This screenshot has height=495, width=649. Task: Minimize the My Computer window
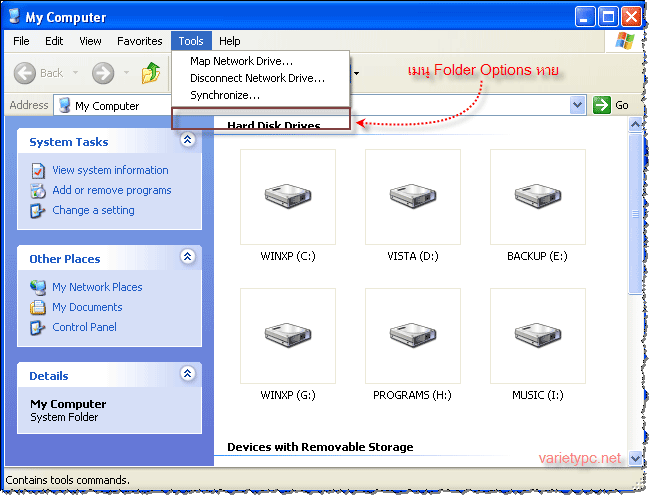[x=584, y=17]
